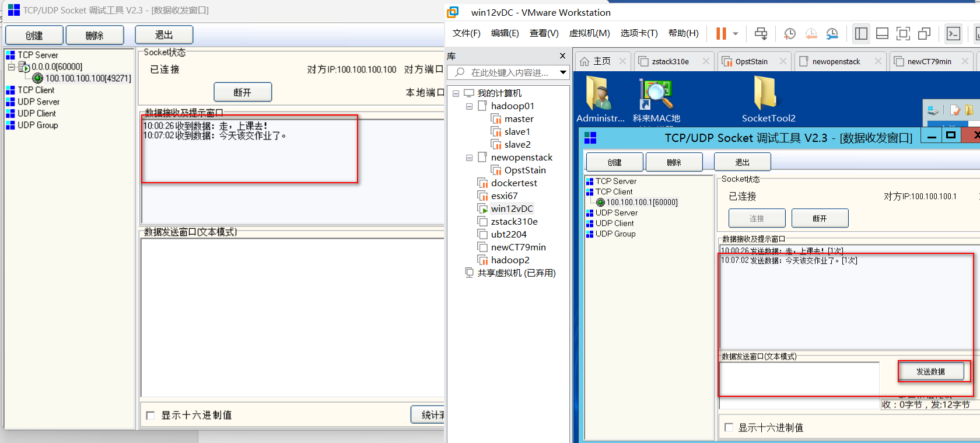
Task: Pause the virtual machine with the orange pause icon
Action: (722, 33)
